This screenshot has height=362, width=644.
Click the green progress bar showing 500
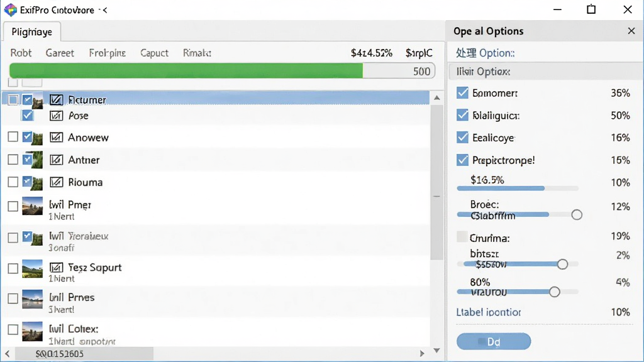coord(222,71)
